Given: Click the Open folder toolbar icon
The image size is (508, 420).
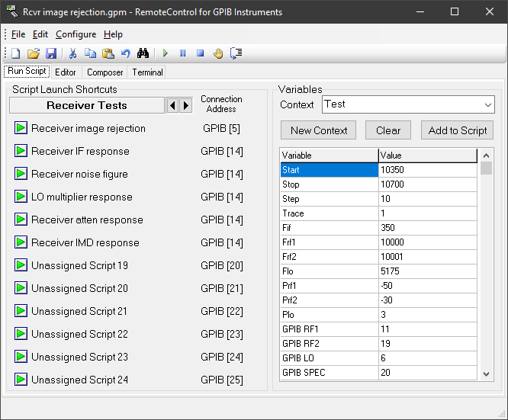Looking at the screenshot, I should (x=34, y=53).
